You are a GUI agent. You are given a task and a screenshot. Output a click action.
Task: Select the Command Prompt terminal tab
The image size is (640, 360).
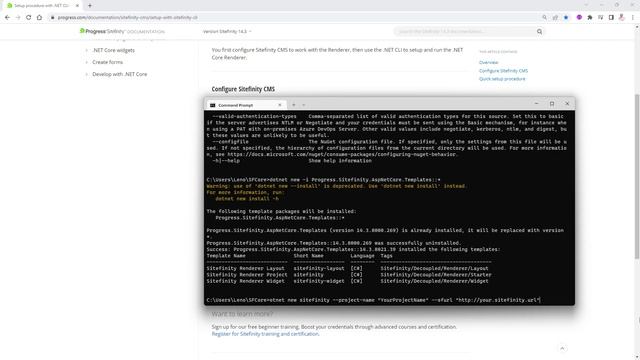[x=246, y=105]
